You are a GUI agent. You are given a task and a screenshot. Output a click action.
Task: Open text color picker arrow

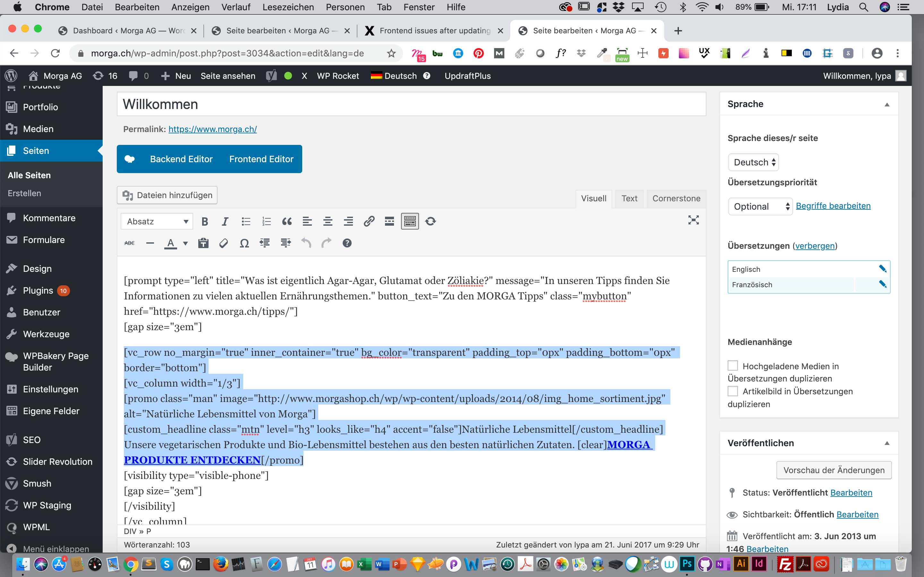pos(185,243)
